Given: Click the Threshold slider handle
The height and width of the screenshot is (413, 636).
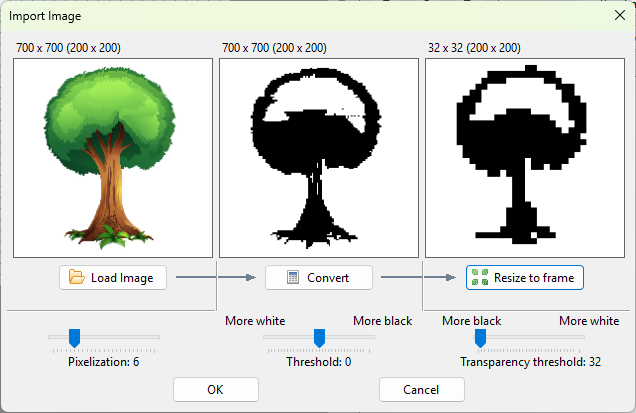Looking at the screenshot, I should point(320,338).
